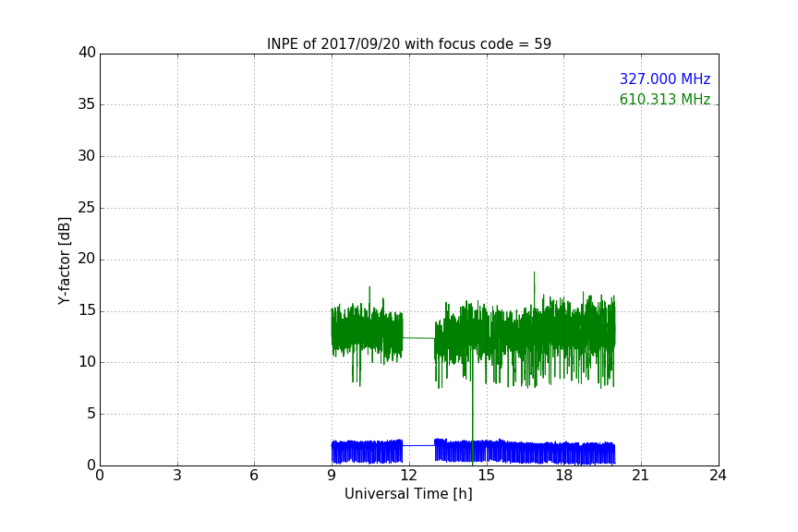Click x-axis tick label 18
Image resolution: width=798 pixels, height=532 pixels.
(x=563, y=476)
